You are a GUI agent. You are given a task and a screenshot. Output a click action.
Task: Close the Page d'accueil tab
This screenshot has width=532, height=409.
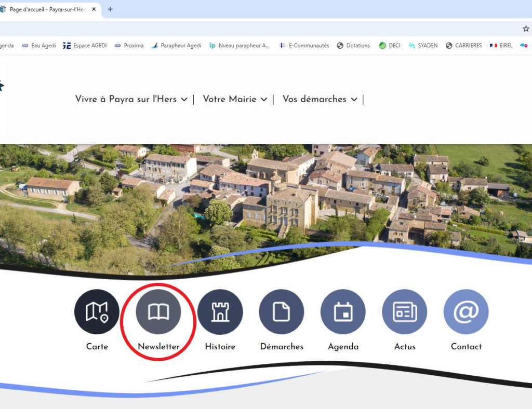click(x=94, y=9)
